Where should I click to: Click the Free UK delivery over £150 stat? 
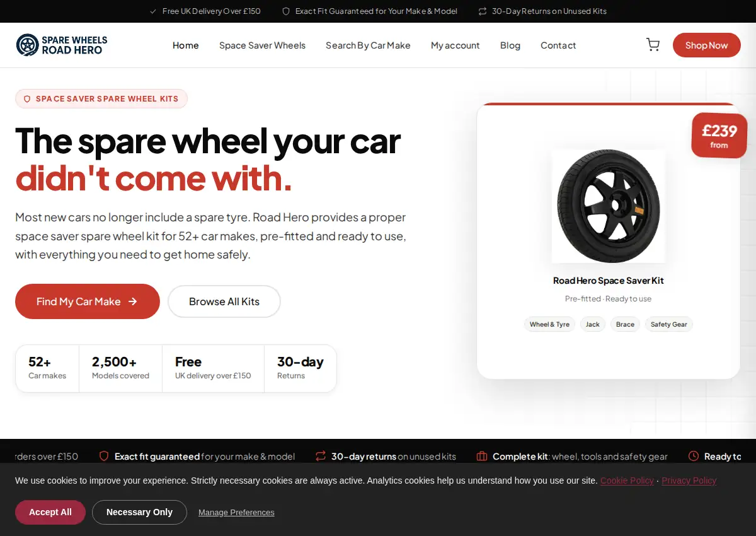213,368
